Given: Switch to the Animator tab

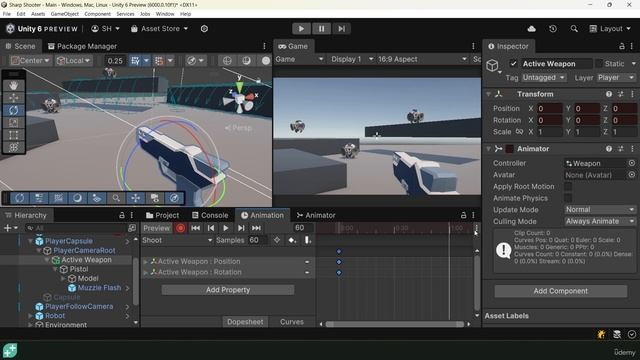Looking at the screenshot, I should click(316, 215).
